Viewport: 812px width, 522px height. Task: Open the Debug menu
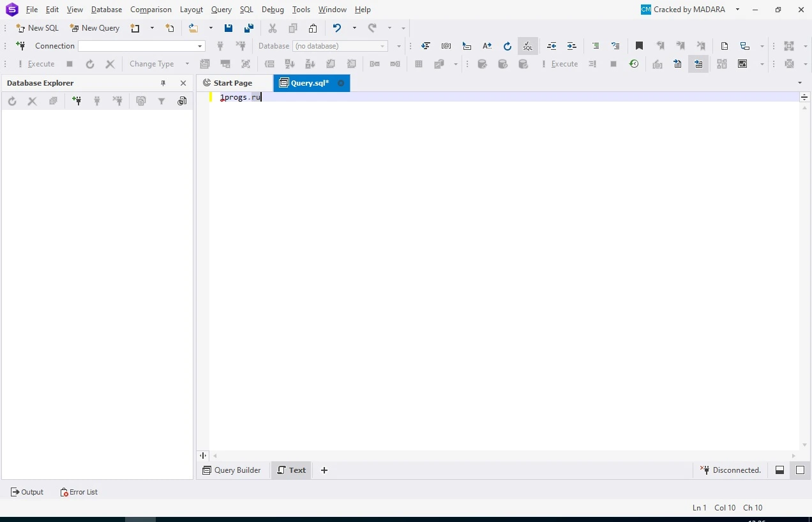click(273, 10)
